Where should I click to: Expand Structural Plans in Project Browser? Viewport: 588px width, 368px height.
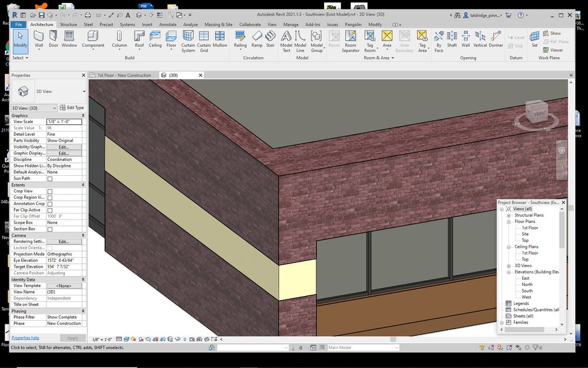click(x=508, y=215)
